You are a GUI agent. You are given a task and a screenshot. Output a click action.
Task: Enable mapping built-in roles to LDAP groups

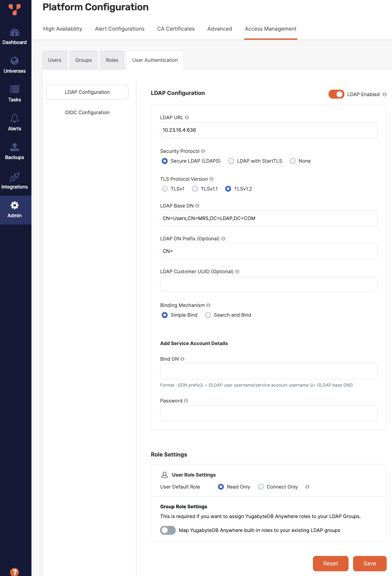pyautogui.click(x=168, y=530)
